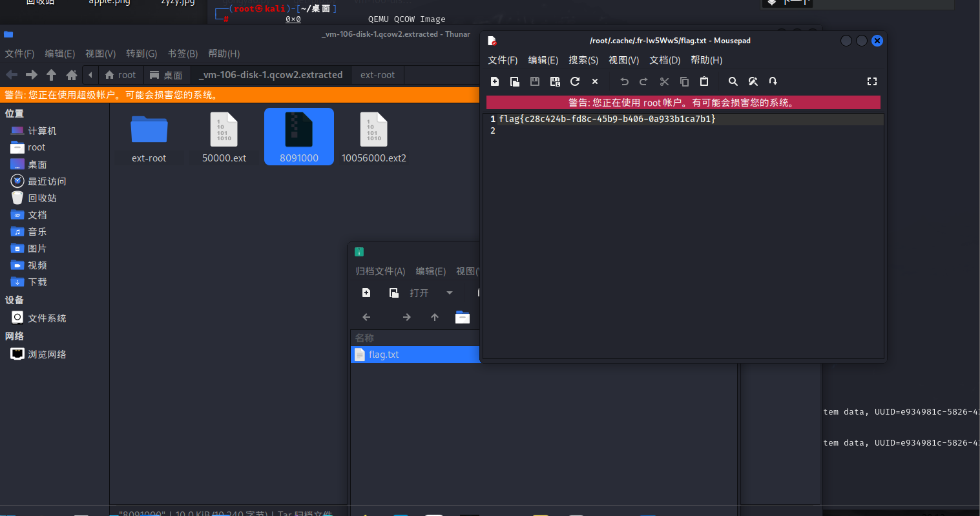Select the Save toolbar icon in Mousepad

point(534,81)
